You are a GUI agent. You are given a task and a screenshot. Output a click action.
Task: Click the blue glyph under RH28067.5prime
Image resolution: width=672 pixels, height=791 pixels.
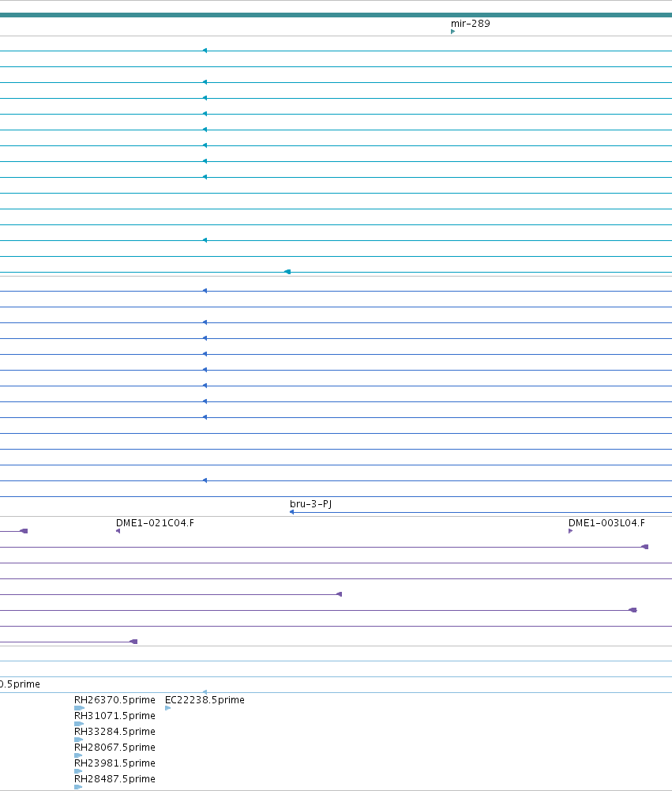click(78, 755)
